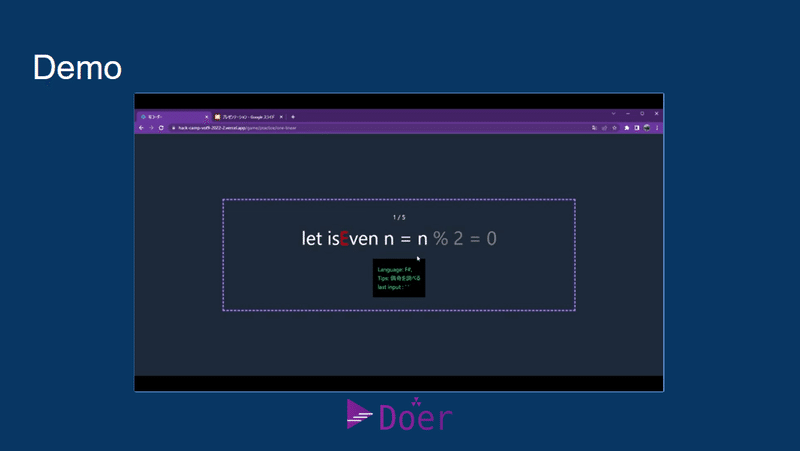
Task: Open a new tab with the plus button
Action: pyautogui.click(x=293, y=117)
